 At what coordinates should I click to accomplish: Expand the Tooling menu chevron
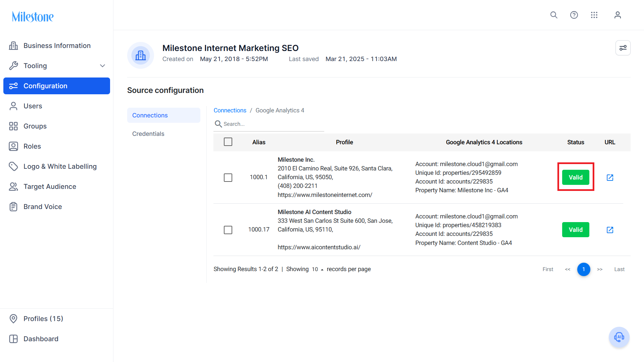point(102,66)
